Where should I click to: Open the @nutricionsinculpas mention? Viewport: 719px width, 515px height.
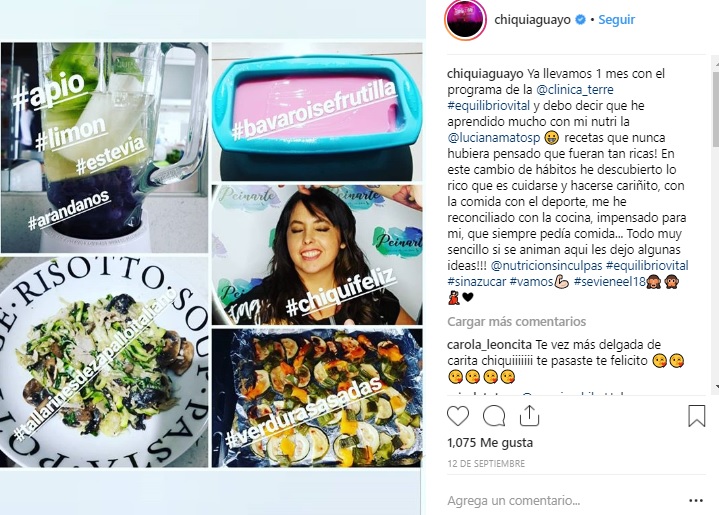pos(546,266)
